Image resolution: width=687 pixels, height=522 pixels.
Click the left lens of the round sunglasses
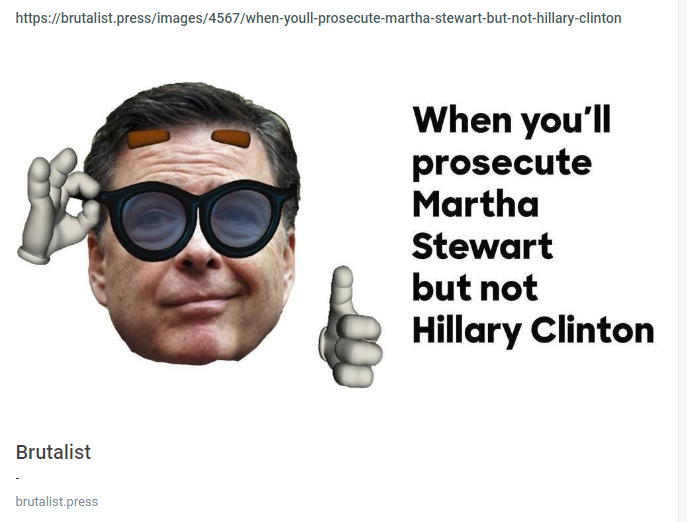(153, 220)
